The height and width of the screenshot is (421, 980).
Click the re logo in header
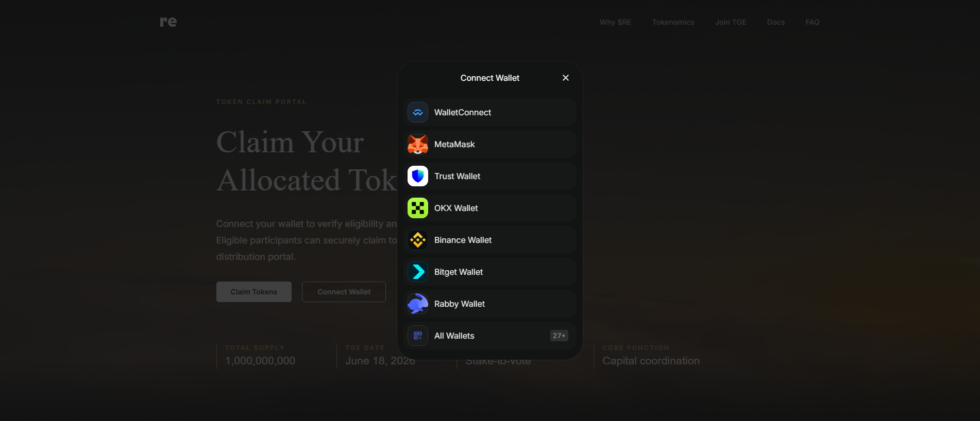(168, 22)
